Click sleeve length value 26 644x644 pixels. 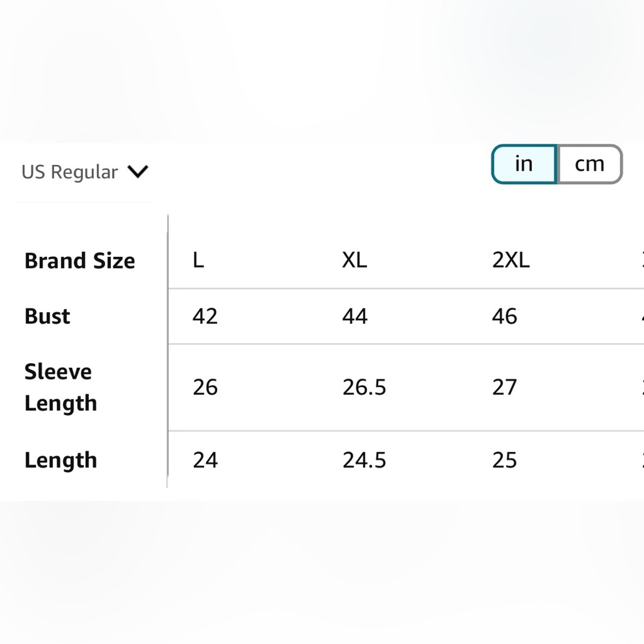[x=205, y=387]
